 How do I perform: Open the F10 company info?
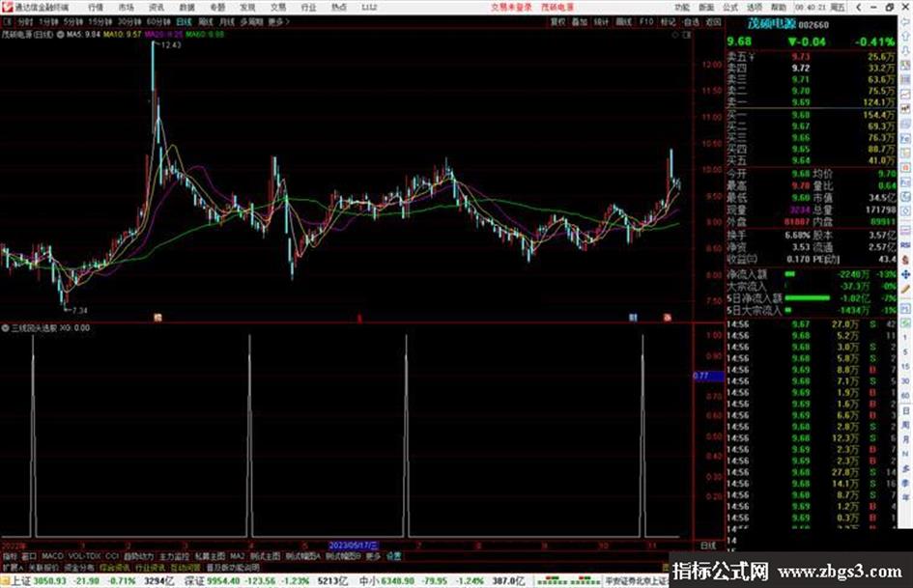645,21
